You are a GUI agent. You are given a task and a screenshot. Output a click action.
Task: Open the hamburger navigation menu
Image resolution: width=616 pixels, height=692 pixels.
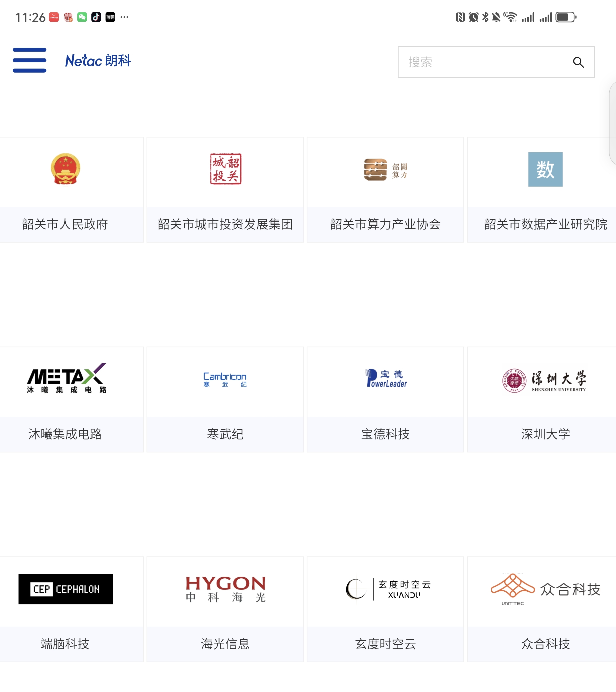pyautogui.click(x=29, y=60)
